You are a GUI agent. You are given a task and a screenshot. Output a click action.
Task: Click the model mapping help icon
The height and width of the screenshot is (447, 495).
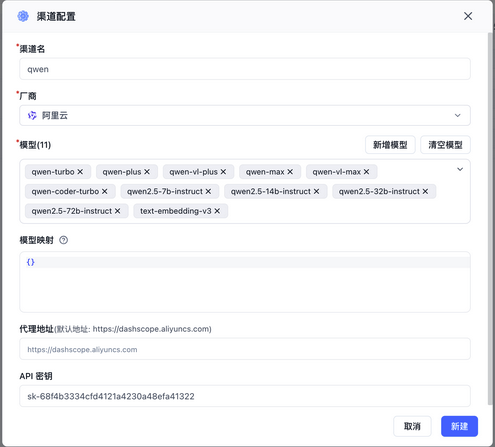(63, 240)
